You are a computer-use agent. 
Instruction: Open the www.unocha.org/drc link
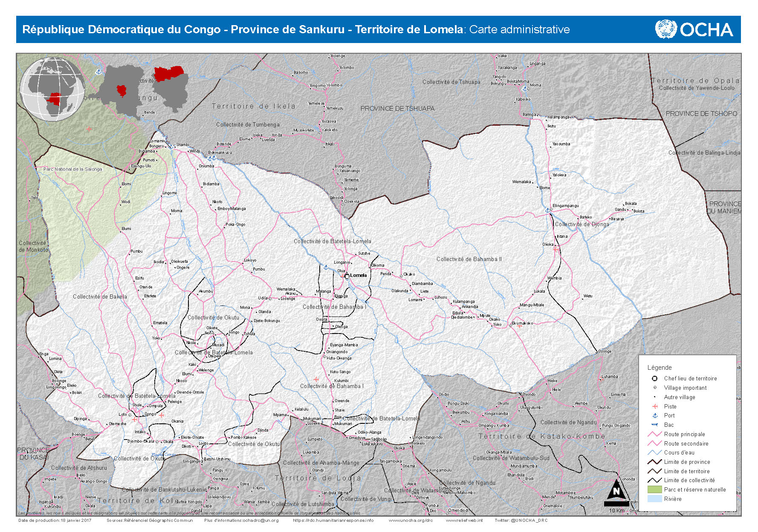[411, 520]
